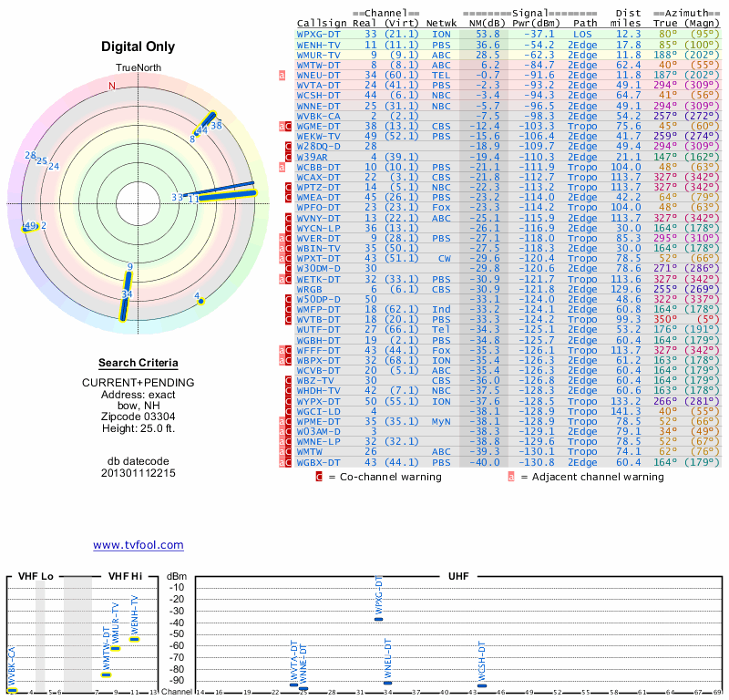Click the Adjacent channel warning legend icon
This screenshot has width=729, height=700.
tap(511, 476)
